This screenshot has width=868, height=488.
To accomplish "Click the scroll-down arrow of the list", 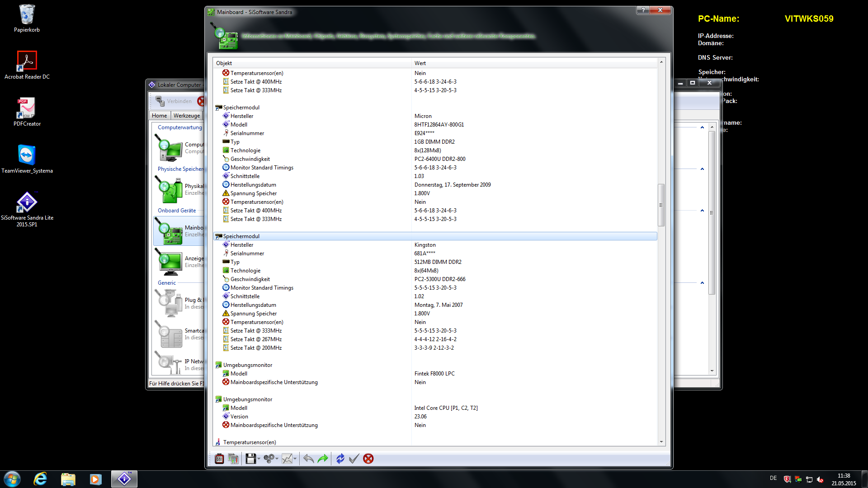I will click(x=661, y=442).
